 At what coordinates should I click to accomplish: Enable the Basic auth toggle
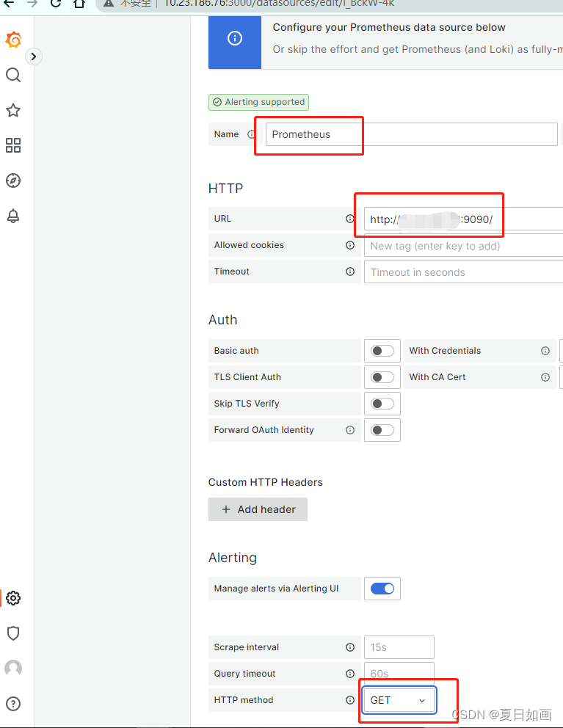(382, 351)
